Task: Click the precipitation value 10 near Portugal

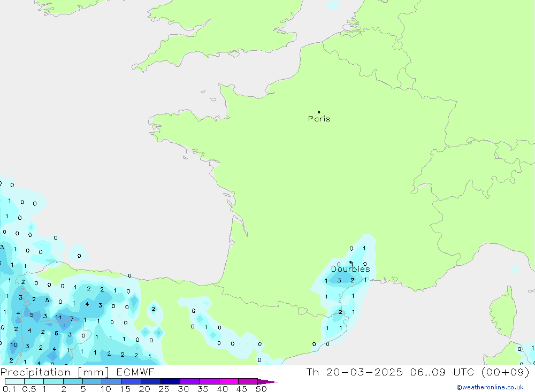Action: [14, 344]
